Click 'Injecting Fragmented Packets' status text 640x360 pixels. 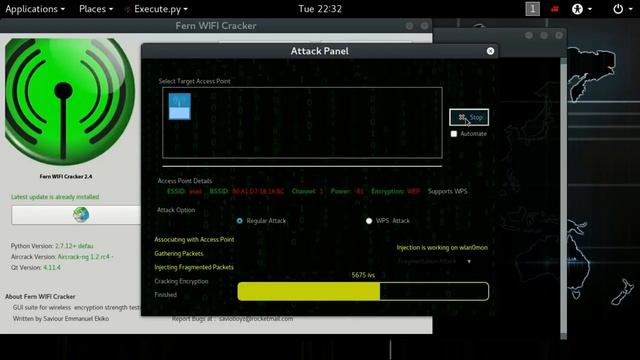[x=194, y=267]
